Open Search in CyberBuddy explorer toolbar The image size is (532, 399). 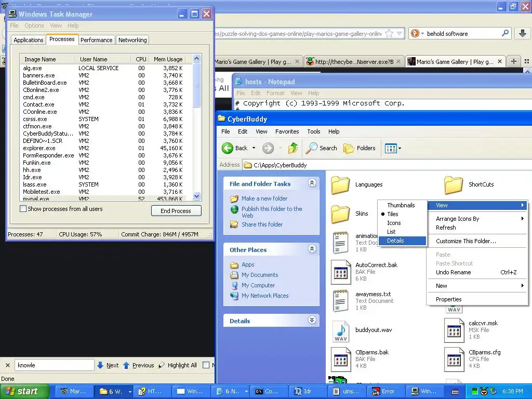321,148
